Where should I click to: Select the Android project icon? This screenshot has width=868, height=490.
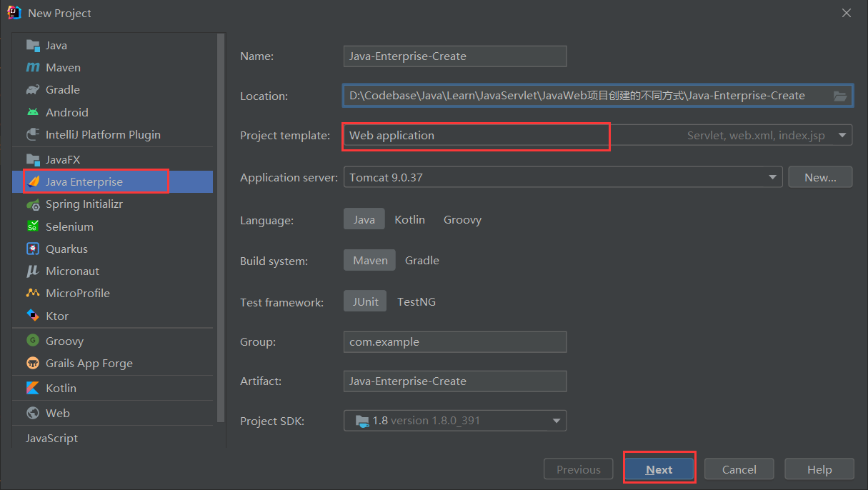click(33, 112)
